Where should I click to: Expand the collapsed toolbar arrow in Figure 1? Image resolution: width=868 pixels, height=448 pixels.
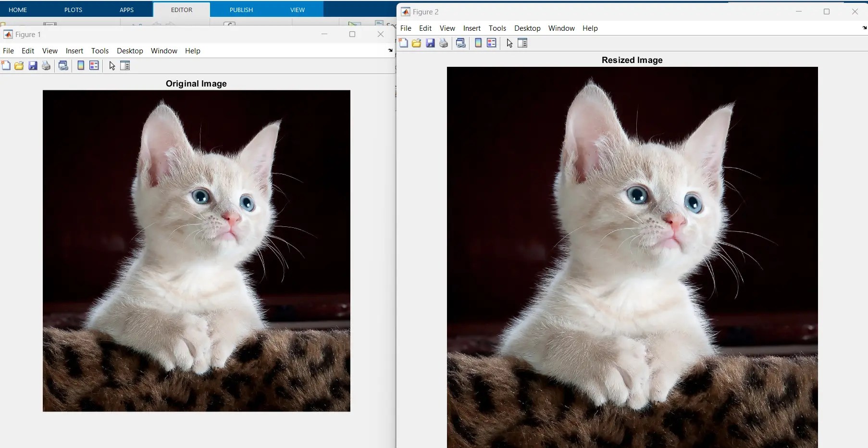pos(390,50)
